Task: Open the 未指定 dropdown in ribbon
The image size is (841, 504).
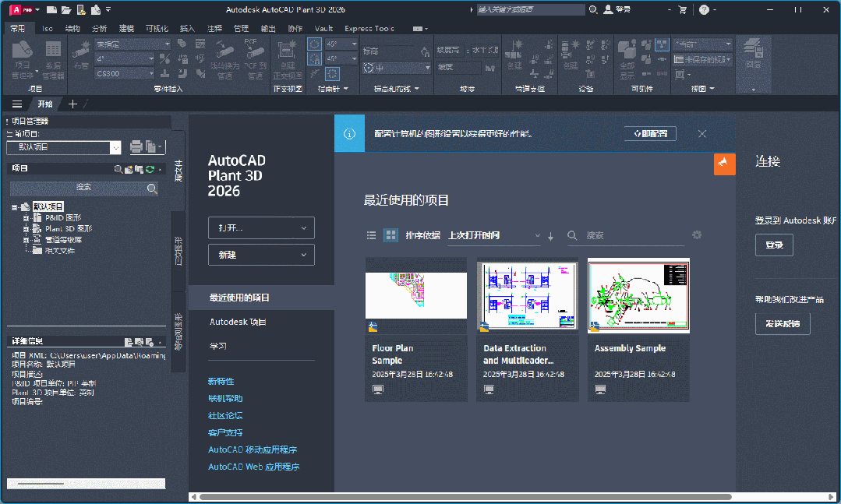Action: pyautogui.click(x=133, y=44)
